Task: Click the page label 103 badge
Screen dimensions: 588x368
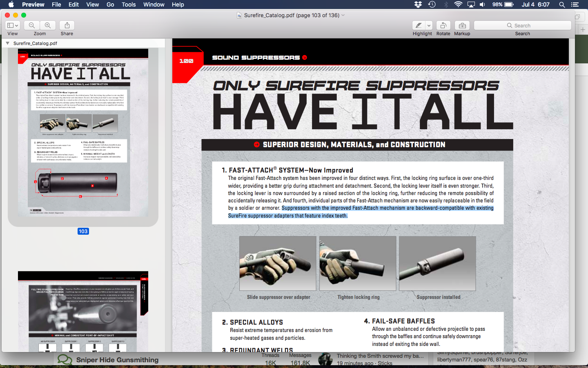Action: 83,231
